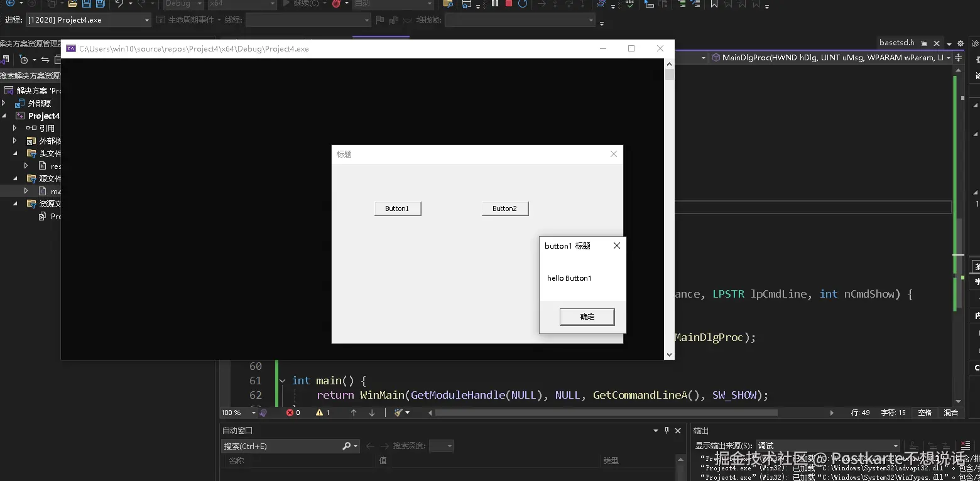Click the Button2 button in the 标题 dialog
Viewport: 980px width, 481px height.
(x=505, y=208)
